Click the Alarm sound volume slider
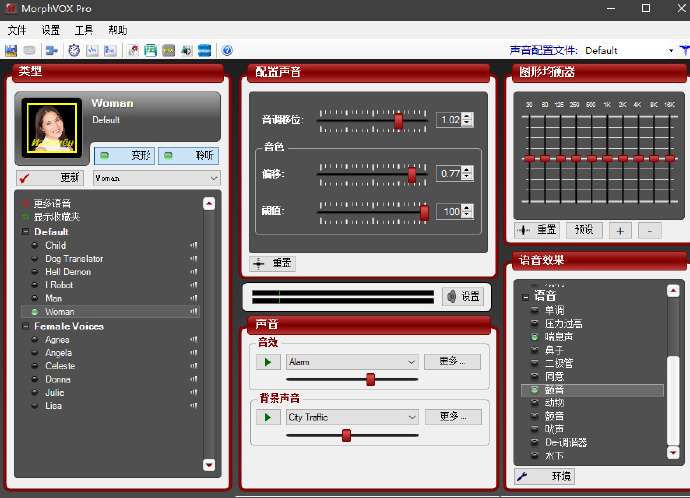Viewport: 690px width, 498px height. [371, 379]
